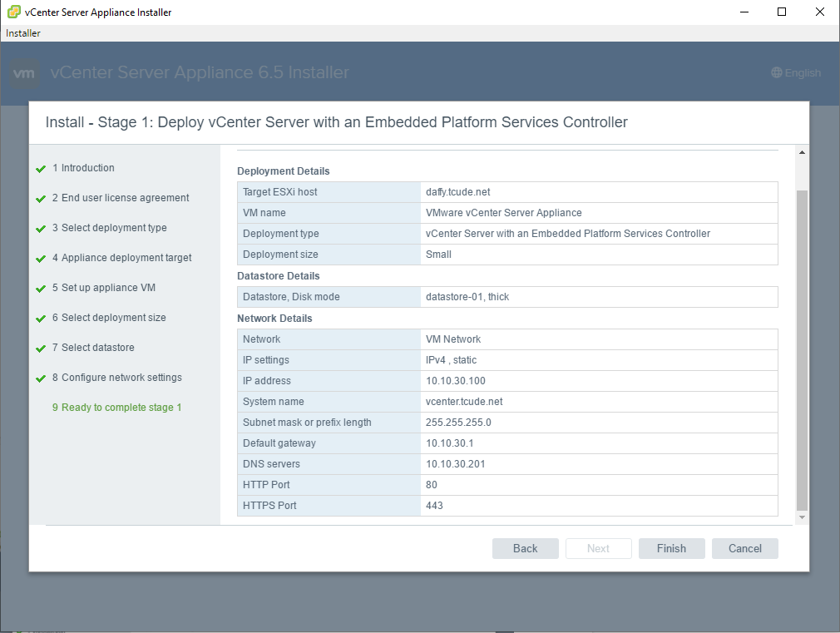
Task: Open the Installer menu
Action: coord(23,33)
